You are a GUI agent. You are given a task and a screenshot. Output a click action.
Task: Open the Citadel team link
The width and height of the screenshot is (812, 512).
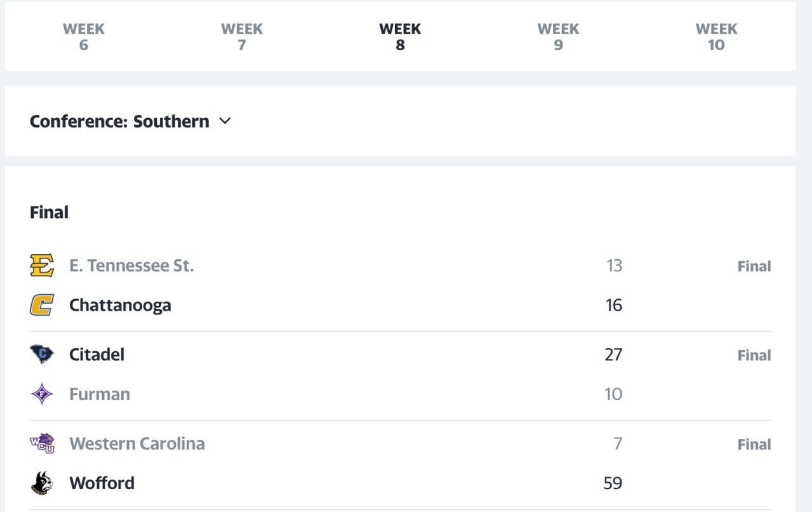[x=97, y=354]
